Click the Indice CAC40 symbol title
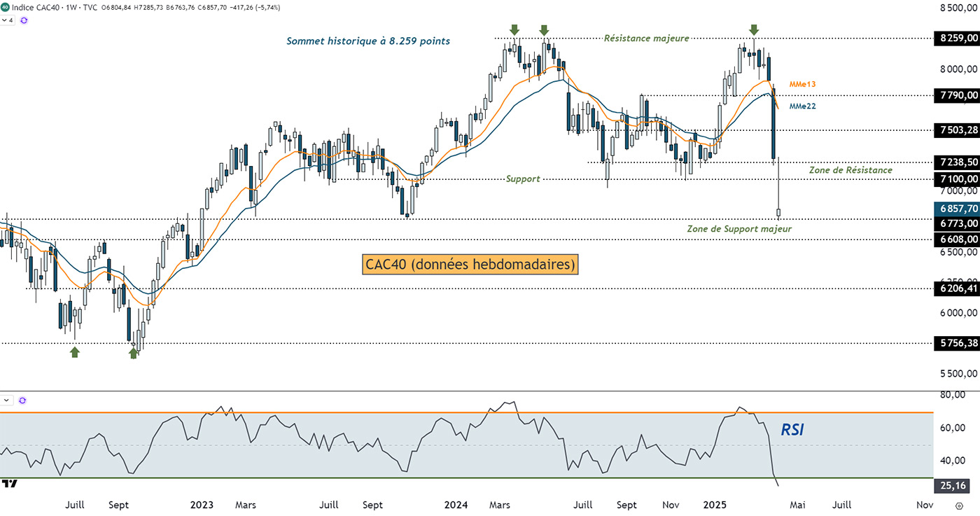The width and height of the screenshot is (980, 516). point(33,6)
